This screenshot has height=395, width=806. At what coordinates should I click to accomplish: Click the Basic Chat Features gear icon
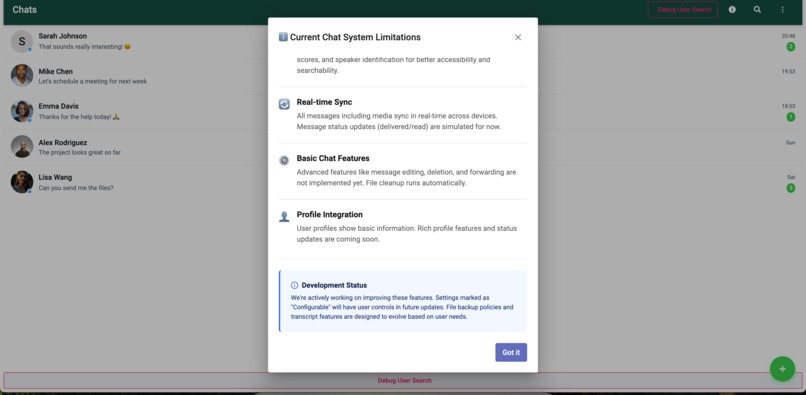[x=284, y=160]
